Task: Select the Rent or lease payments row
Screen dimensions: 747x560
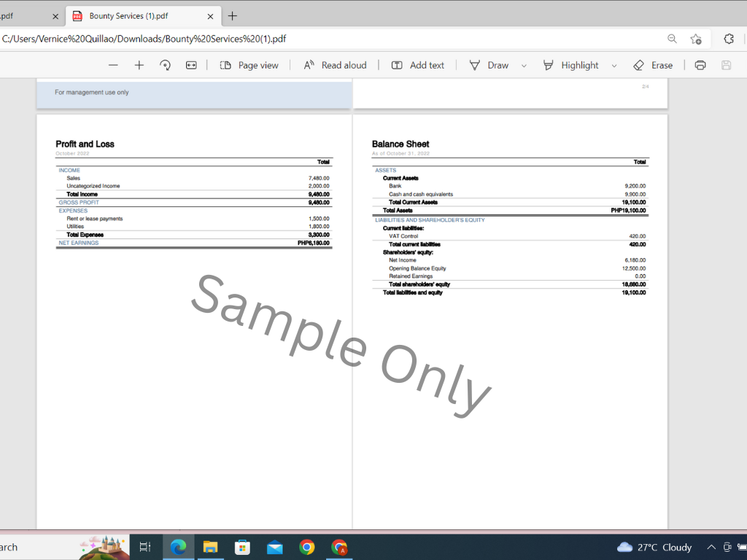Action: (194, 219)
